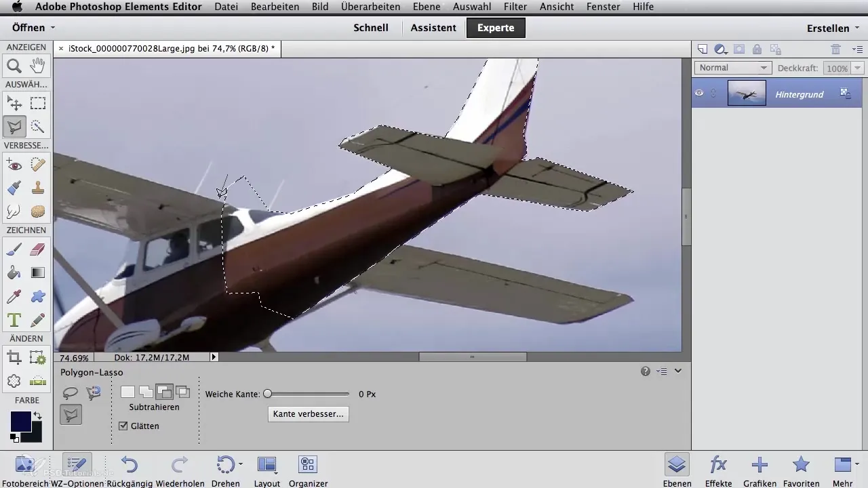Swap foreground and background colors

point(37,415)
